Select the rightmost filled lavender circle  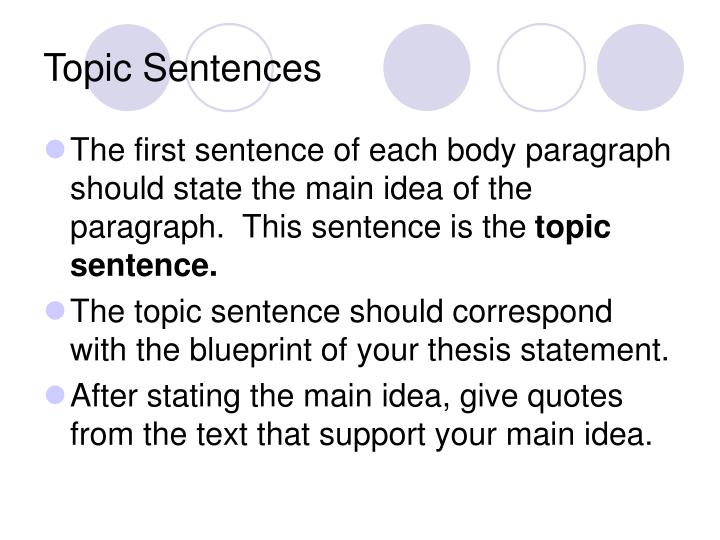(x=641, y=68)
